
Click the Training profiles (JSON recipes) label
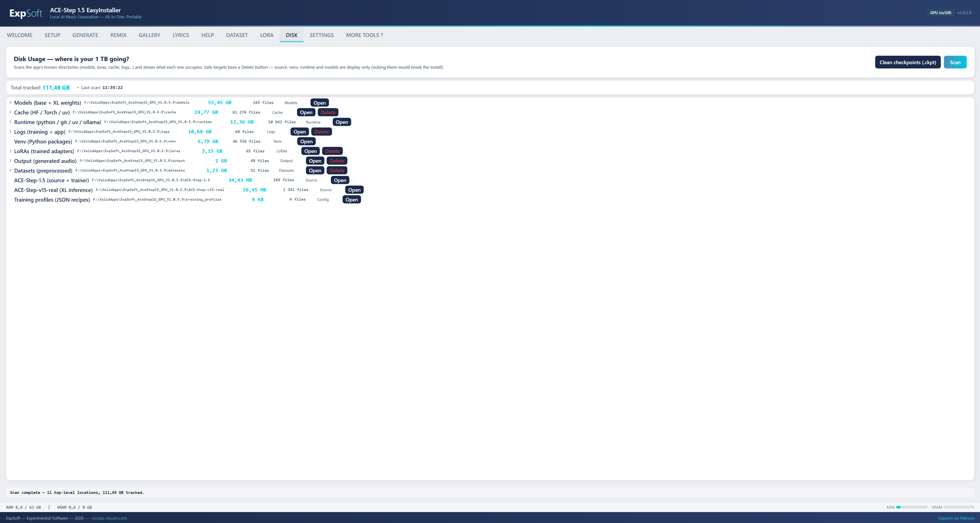[52, 200]
